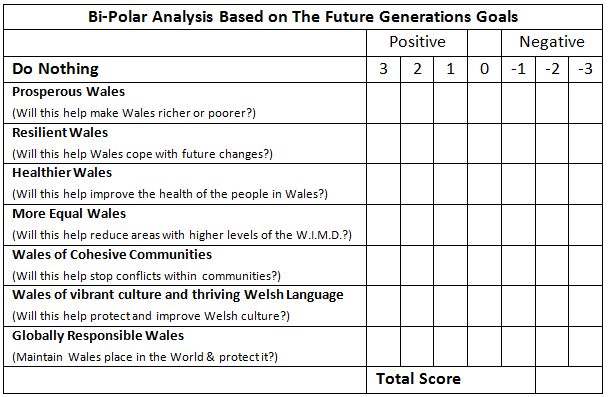Click the 0 score column header
The height and width of the screenshot is (397, 608).
pos(484,69)
